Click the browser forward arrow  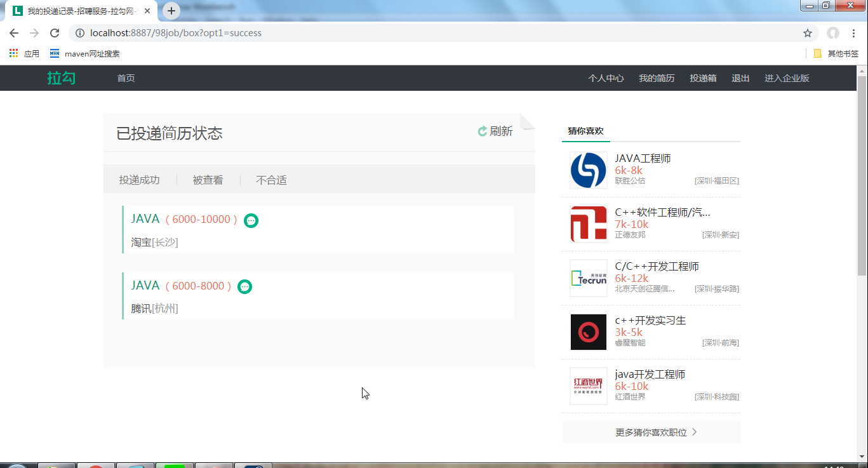(34, 33)
